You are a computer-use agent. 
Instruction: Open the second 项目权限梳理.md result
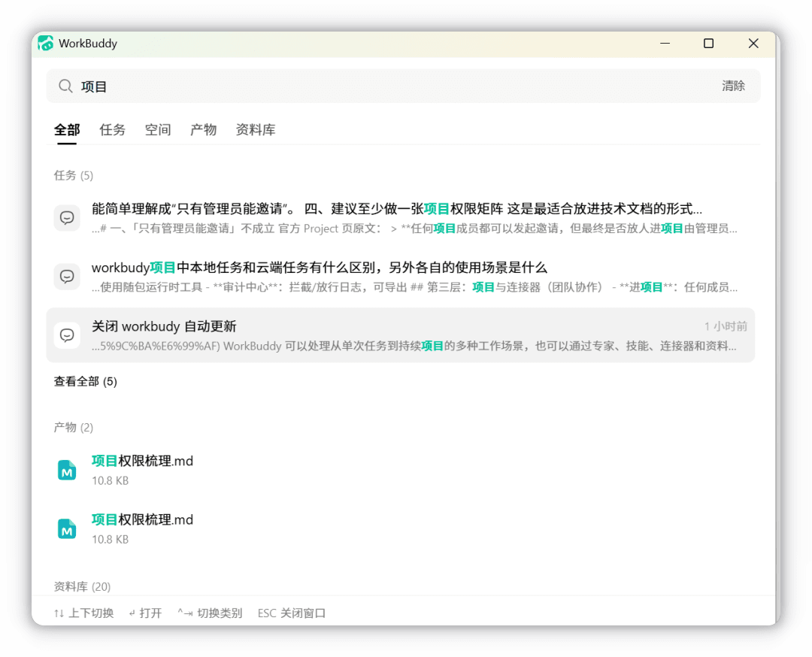(x=400, y=528)
